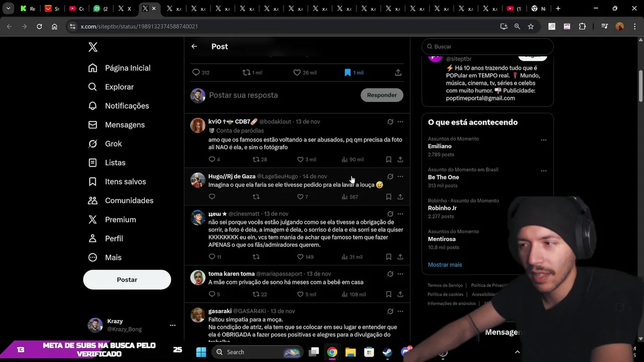Open more options on @LageSeuHugo reply

click(400, 176)
